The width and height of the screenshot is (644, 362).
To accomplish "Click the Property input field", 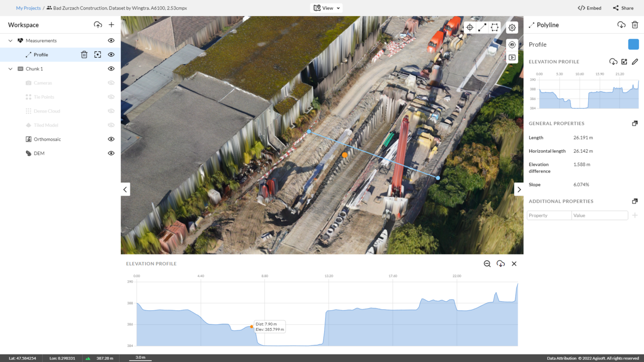I will (x=549, y=215).
